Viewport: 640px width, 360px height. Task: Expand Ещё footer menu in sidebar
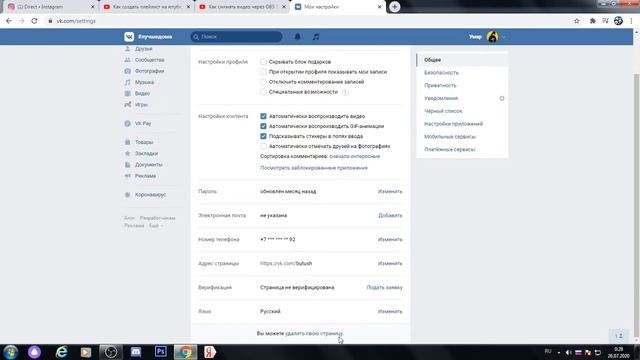[x=156, y=226]
